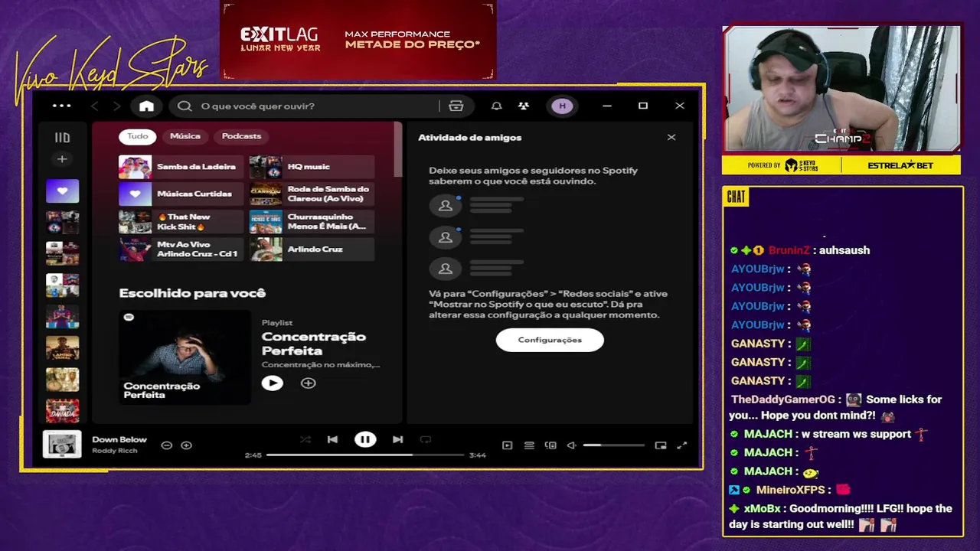Open the profile avatar H menu

(x=563, y=106)
